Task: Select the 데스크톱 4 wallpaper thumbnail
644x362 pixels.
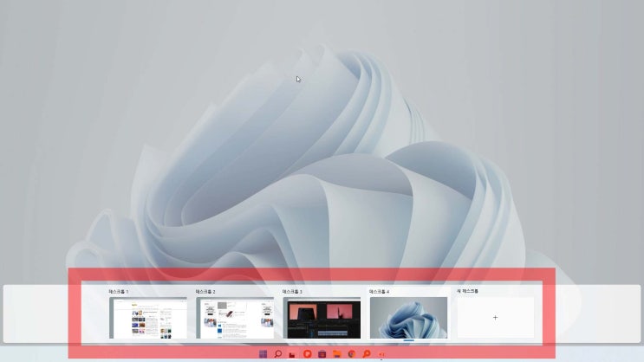Action: (408, 318)
